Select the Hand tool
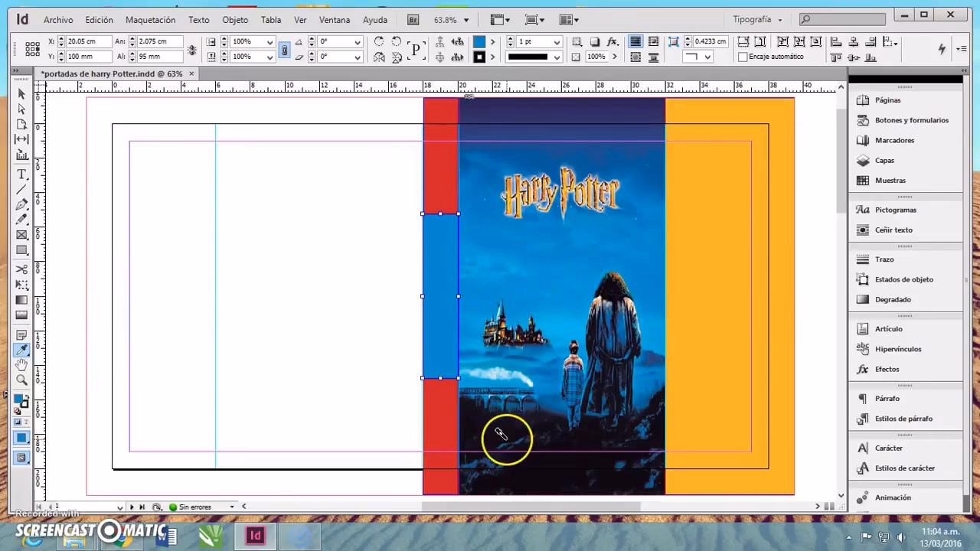This screenshot has width=980, height=551. point(21,365)
